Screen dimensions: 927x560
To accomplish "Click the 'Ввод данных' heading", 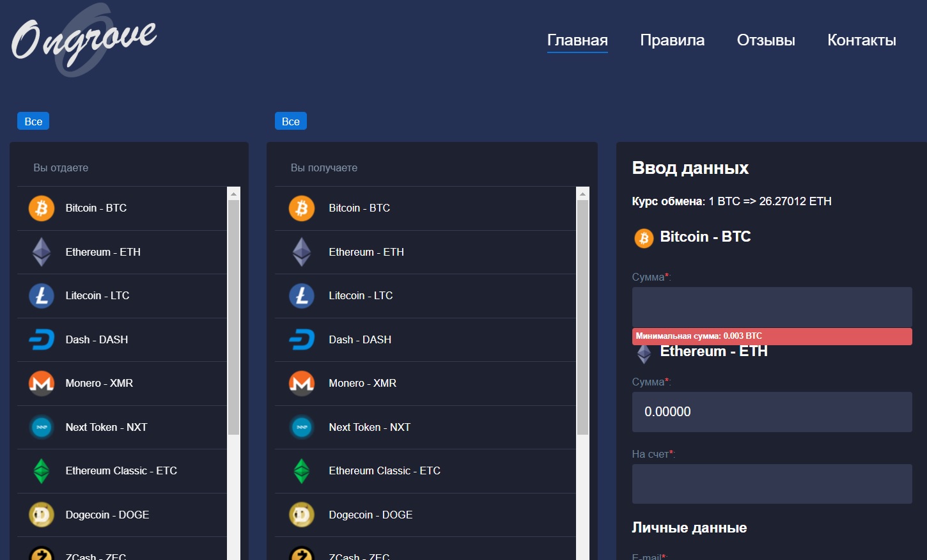I will pos(690,168).
